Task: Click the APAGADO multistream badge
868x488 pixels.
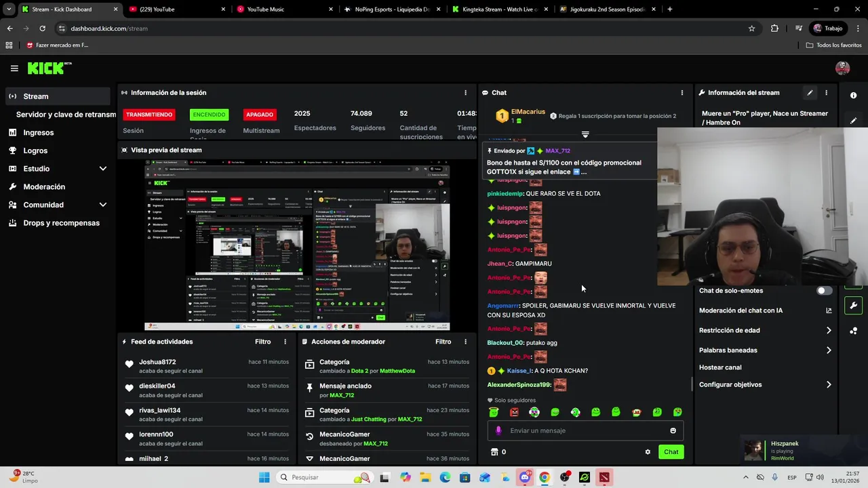Action: click(260, 115)
